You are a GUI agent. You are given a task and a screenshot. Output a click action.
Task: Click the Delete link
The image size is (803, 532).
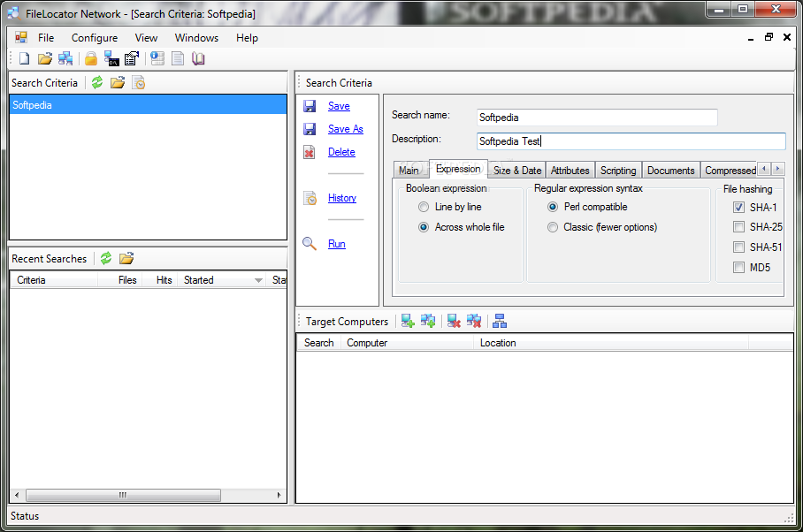(x=341, y=152)
